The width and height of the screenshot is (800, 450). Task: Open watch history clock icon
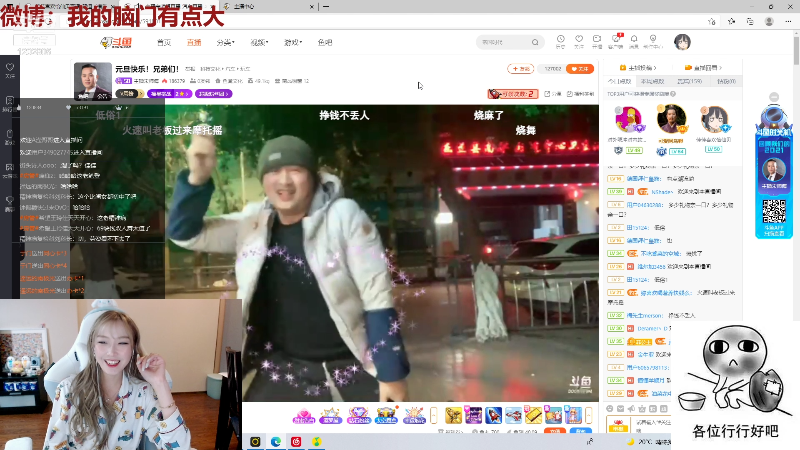pyautogui.click(x=560, y=41)
